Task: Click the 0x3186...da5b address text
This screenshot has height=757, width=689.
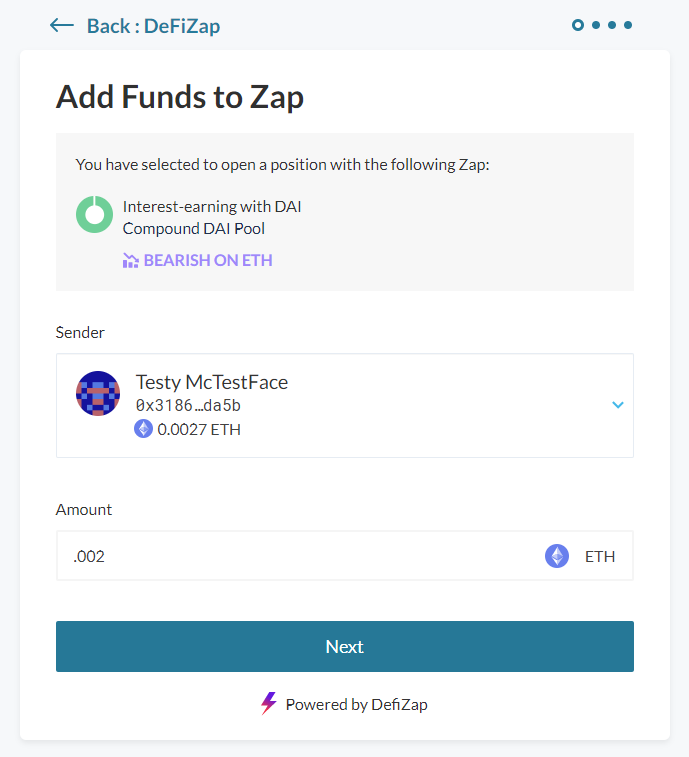Action: point(188,406)
